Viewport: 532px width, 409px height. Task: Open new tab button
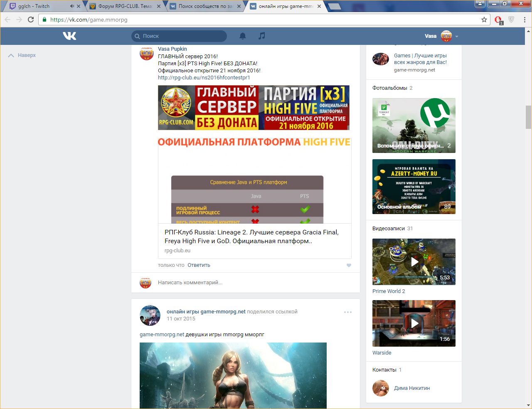(x=334, y=6)
